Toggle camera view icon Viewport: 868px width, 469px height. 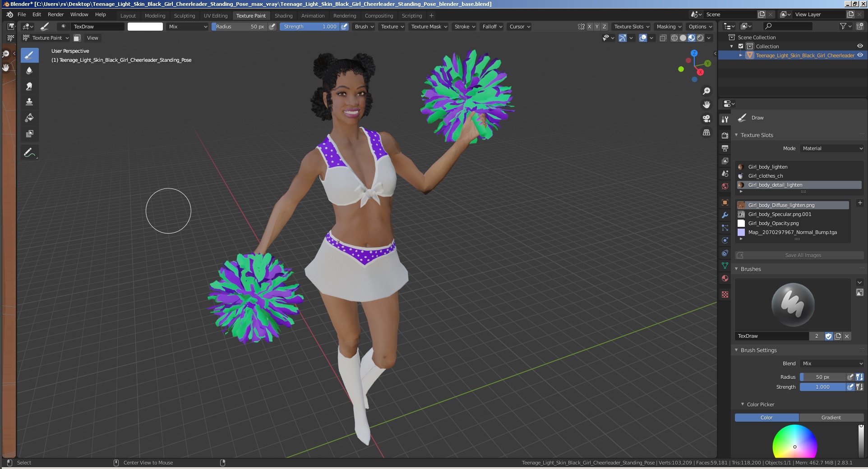pos(706,119)
